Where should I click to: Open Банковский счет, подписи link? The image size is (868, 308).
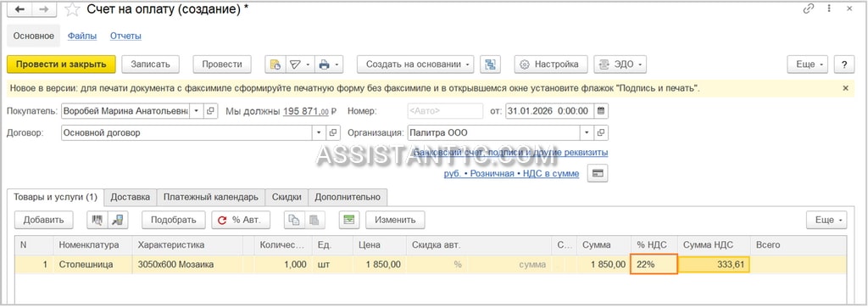(511, 152)
